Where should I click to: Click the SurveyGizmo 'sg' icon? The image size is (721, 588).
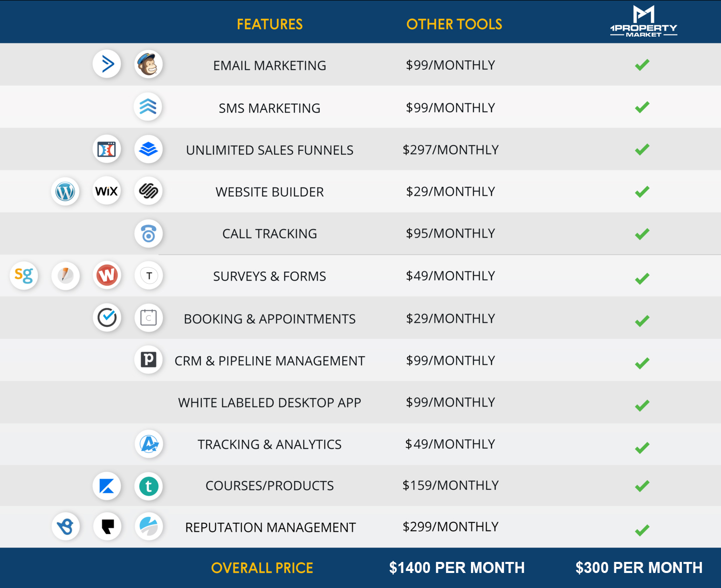[24, 275]
